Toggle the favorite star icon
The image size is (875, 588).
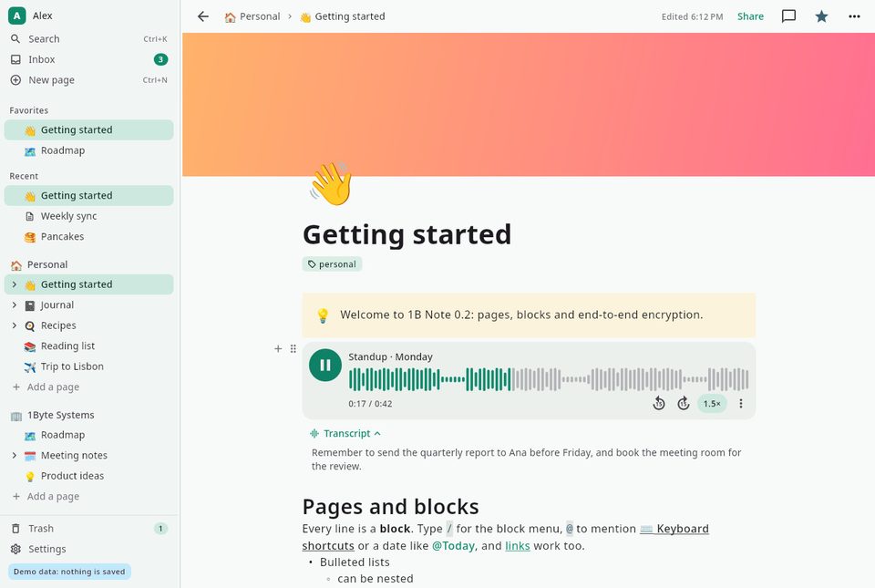[821, 16]
